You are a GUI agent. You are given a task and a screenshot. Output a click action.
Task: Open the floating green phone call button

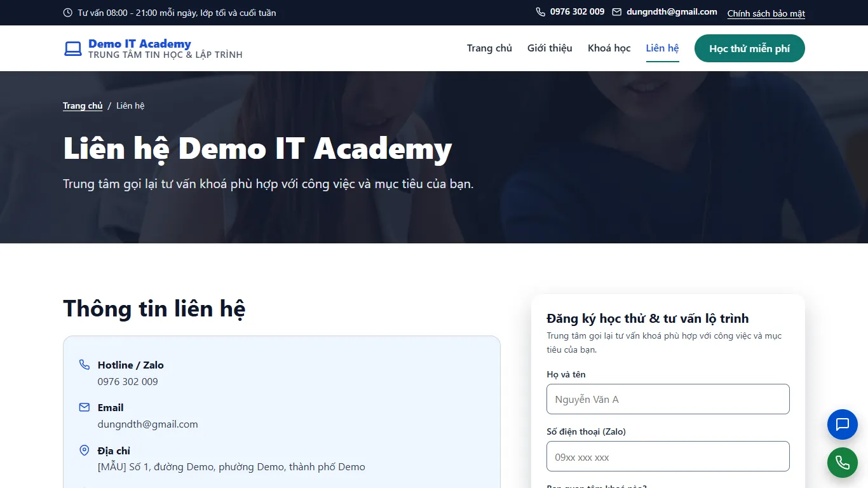click(x=843, y=463)
